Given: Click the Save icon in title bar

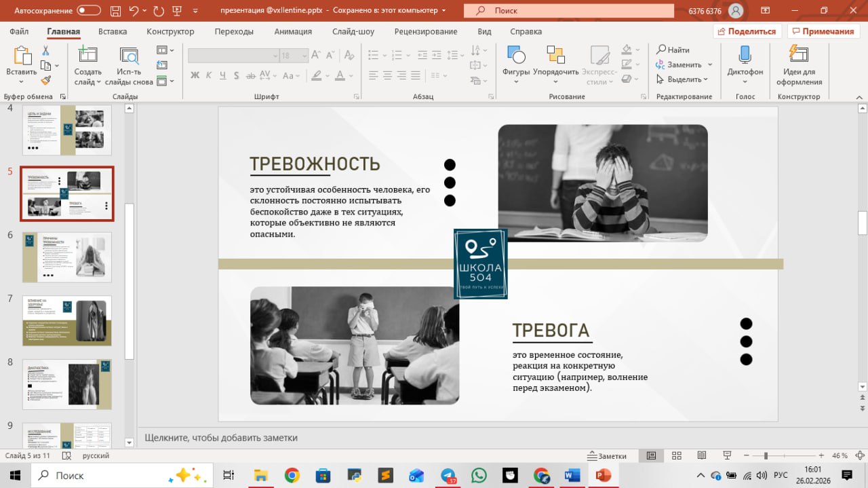Looking at the screenshot, I should click(x=115, y=11).
